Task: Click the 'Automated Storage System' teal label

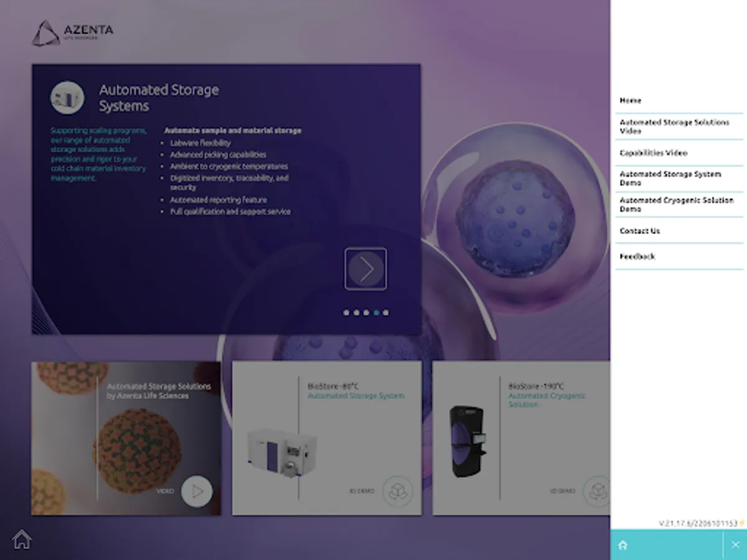Action: click(356, 396)
